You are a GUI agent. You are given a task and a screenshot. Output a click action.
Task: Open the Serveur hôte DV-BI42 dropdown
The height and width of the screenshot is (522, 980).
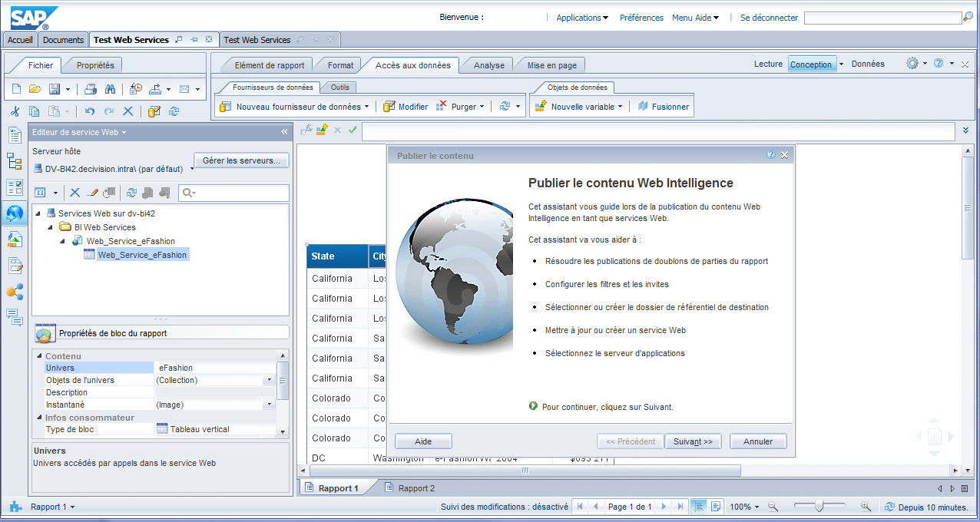click(x=191, y=169)
